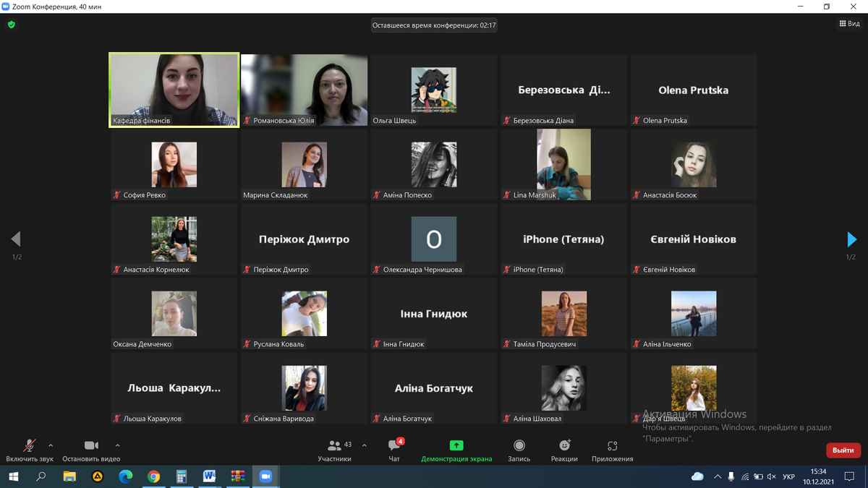Screen dimensions: 868x488
Task: Expand participants options arrow
Action: coord(364,445)
